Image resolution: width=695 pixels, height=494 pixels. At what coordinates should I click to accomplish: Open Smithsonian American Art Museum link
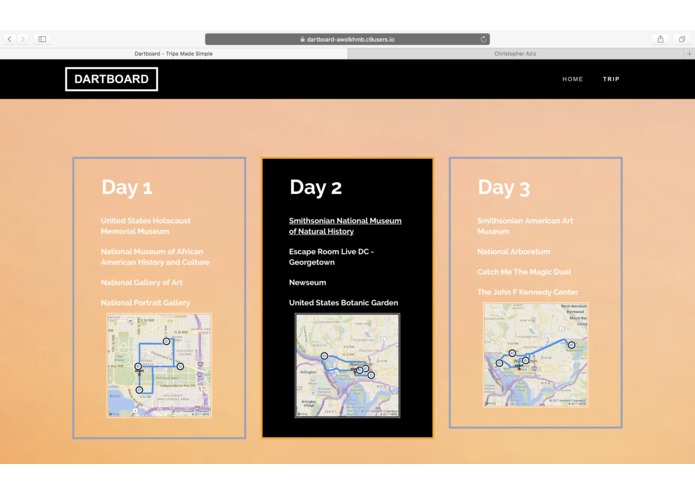coord(525,226)
